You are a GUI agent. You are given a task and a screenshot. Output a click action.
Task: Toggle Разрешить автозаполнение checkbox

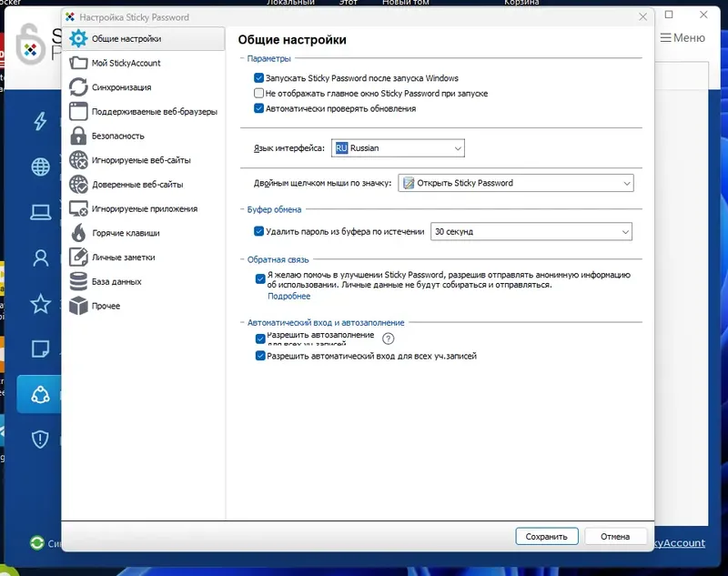click(260, 339)
